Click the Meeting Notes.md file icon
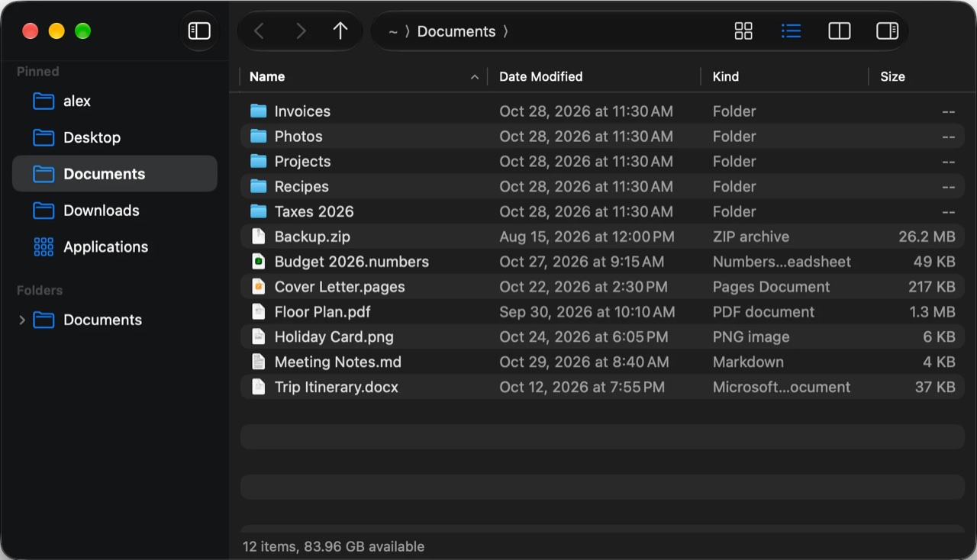 (x=259, y=362)
